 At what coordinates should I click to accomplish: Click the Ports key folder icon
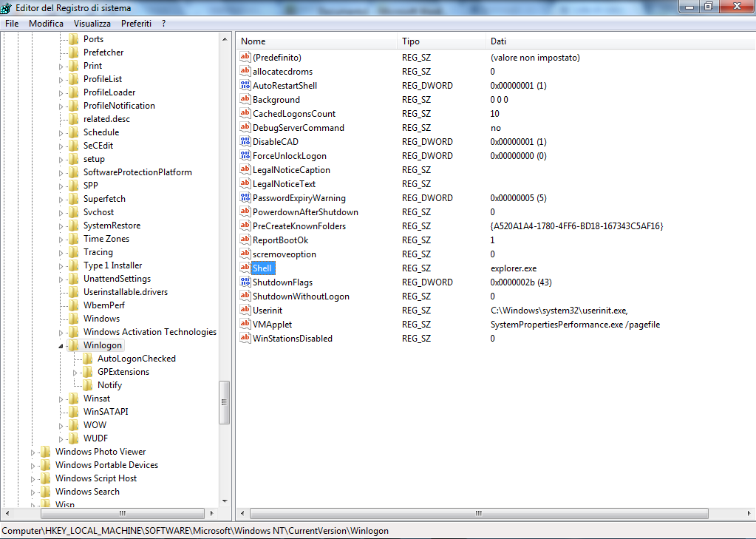[x=73, y=39]
